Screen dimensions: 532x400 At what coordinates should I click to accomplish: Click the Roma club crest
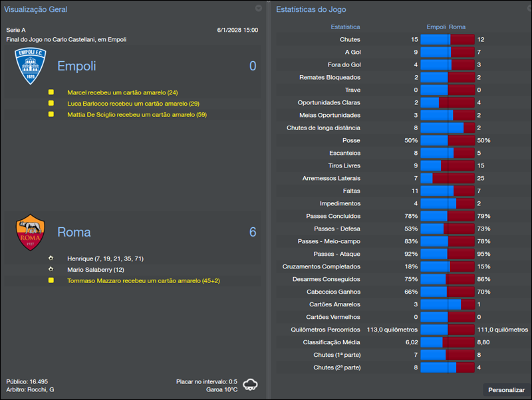[30, 231]
